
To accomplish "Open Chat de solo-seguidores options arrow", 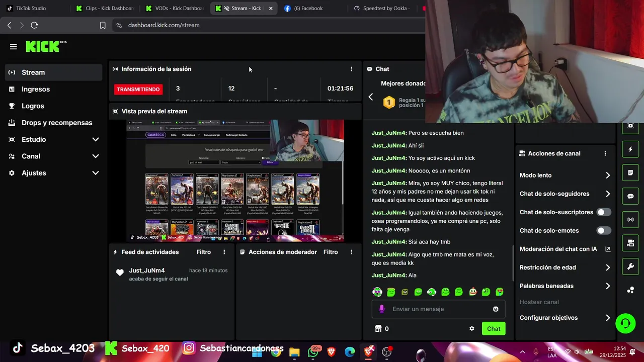I will (608, 194).
